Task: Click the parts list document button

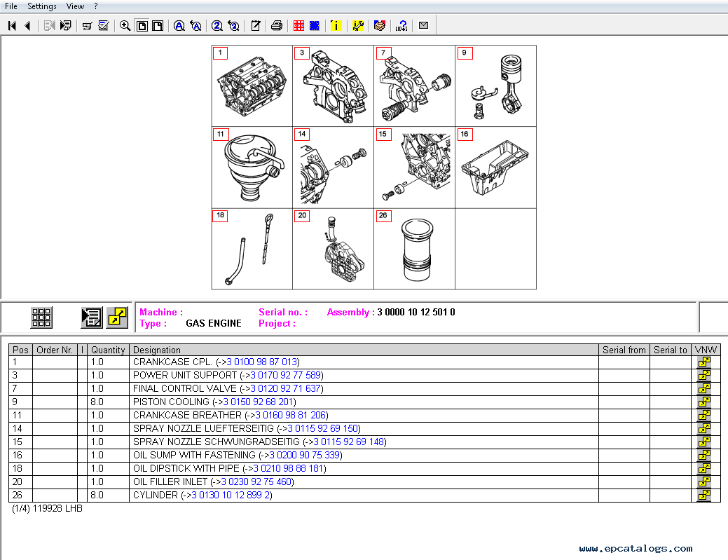Action: click(x=92, y=317)
